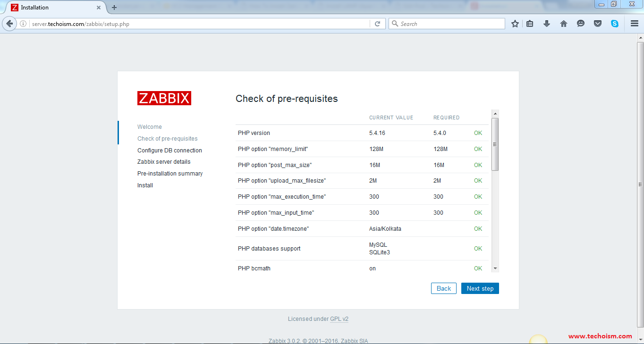
Task: Open Pocket icon in toolbar
Action: 598,24
